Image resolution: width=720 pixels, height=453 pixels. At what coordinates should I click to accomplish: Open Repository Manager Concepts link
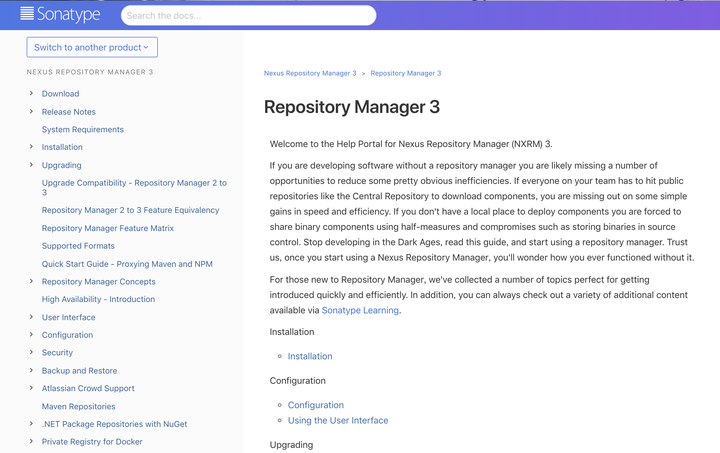[99, 281]
